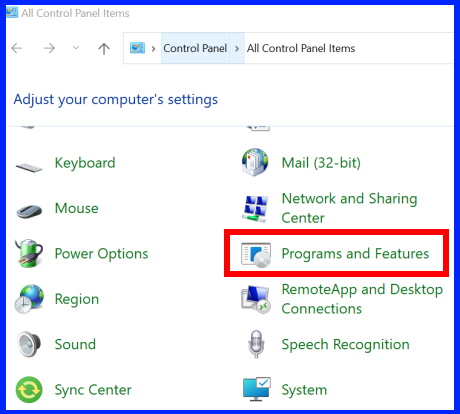Viewport: 460px width, 414px height.
Task: Open the Power Options battery icon
Action: (x=29, y=253)
